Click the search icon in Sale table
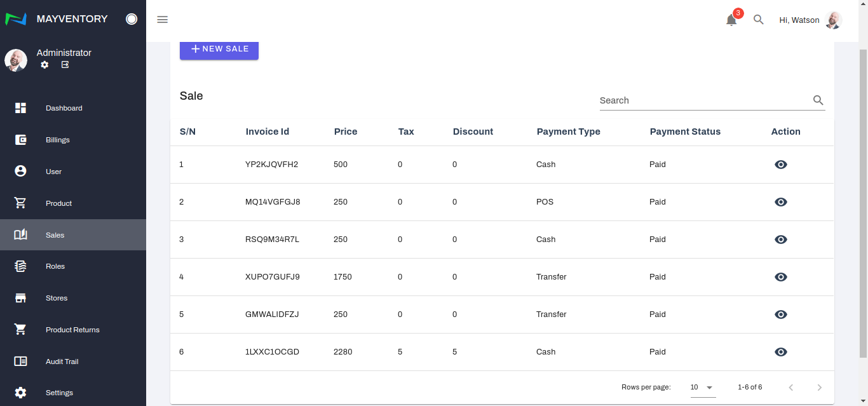Viewport: 868px width, 406px height. tap(818, 100)
